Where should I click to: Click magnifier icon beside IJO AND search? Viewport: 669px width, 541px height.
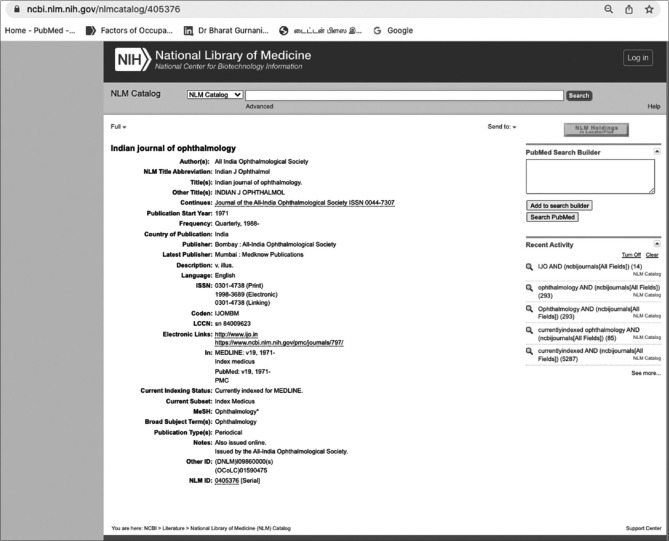(530, 267)
